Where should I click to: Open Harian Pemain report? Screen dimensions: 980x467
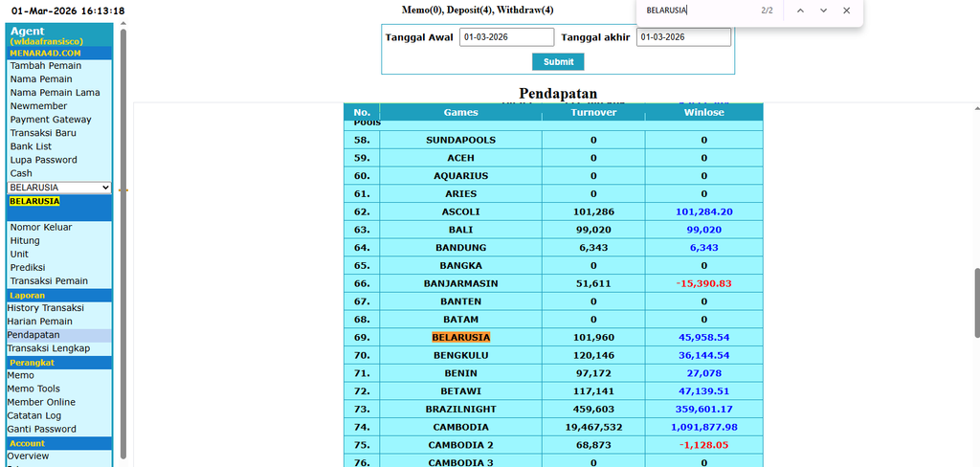click(x=39, y=322)
